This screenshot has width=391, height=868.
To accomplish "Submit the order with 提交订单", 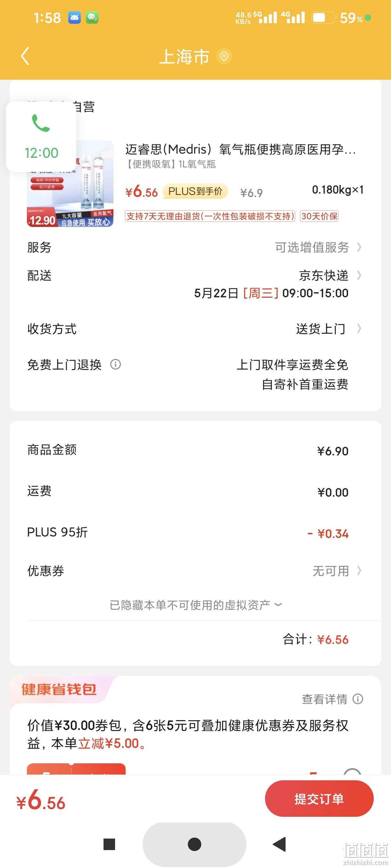I will coord(319,799).
